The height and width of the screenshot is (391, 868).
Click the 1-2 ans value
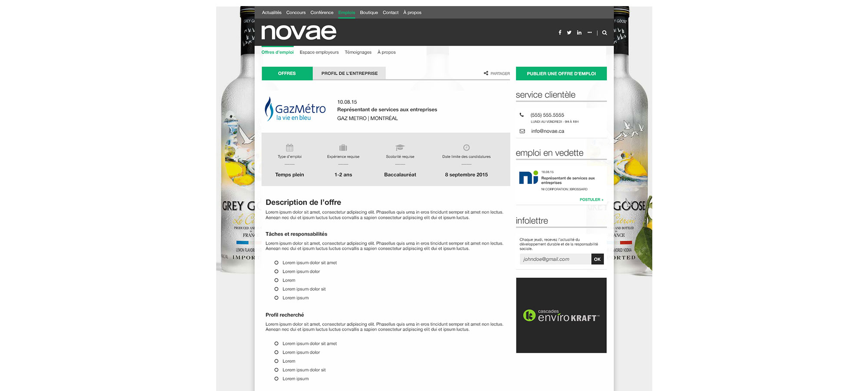343,175
